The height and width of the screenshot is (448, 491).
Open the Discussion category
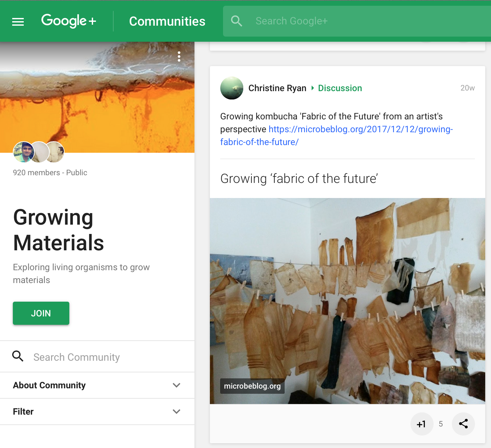tap(340, 88)
